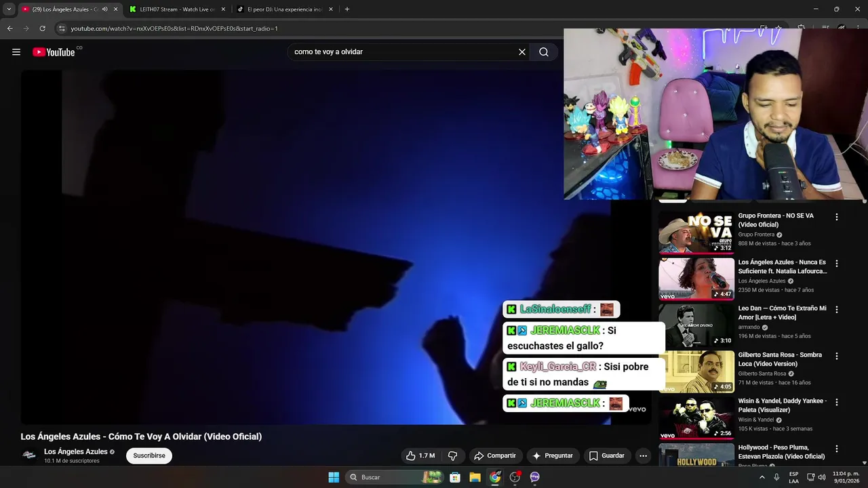
Task: Click the youtube.com address bar URL
Action: [x=174, y=28]
